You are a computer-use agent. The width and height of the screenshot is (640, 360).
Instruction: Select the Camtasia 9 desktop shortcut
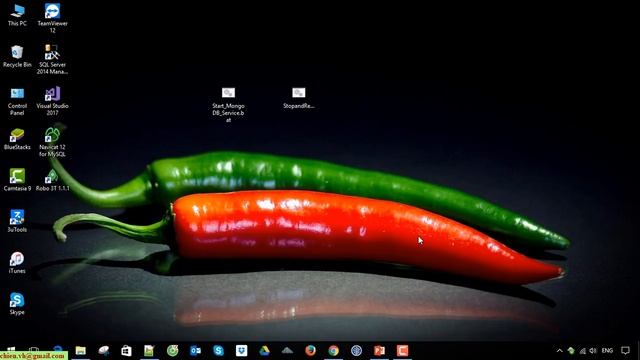[x=17, y=180]
